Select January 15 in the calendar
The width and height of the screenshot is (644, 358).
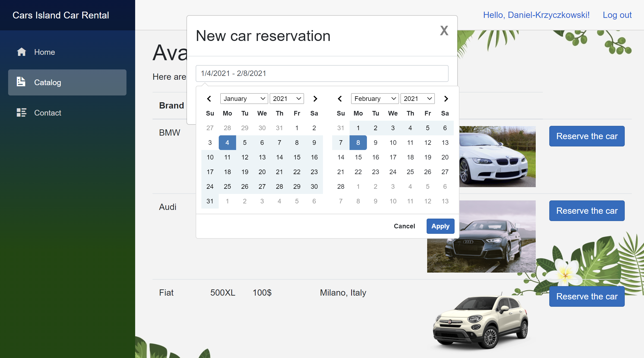[297, 157]
